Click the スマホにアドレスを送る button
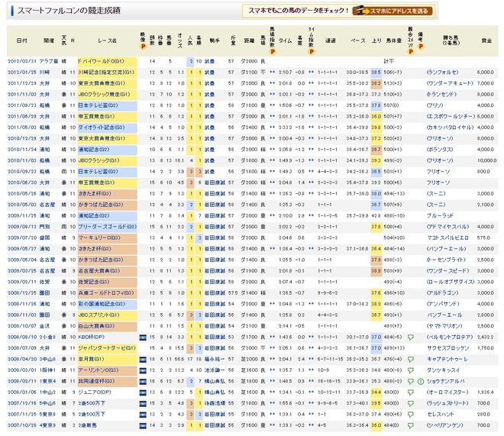 point(393,11)
